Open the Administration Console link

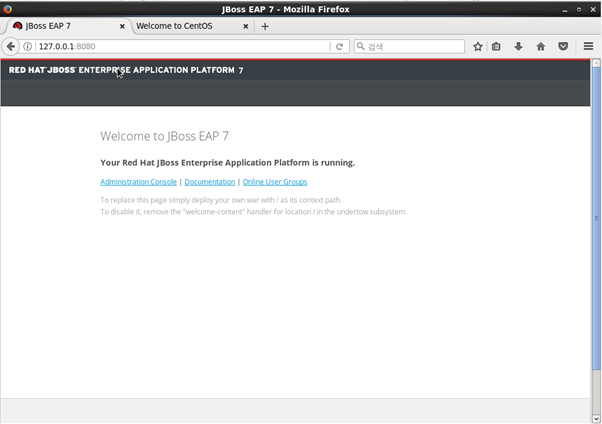pyautogui.click(x=139, y=182)
